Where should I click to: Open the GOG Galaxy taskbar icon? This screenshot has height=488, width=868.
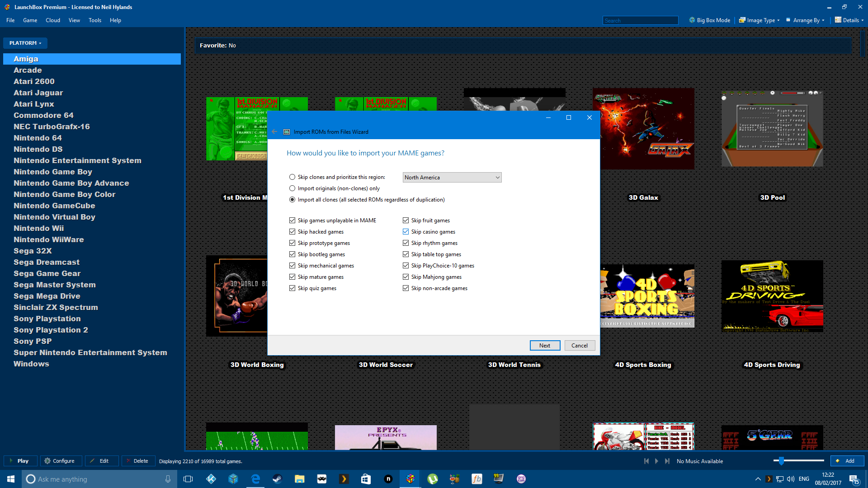point(521,479)
